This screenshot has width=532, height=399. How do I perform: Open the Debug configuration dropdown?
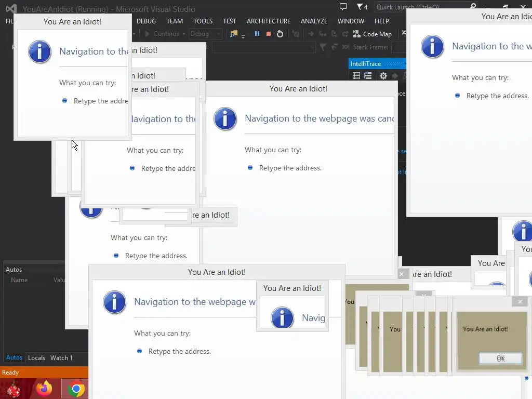(205, 34)
